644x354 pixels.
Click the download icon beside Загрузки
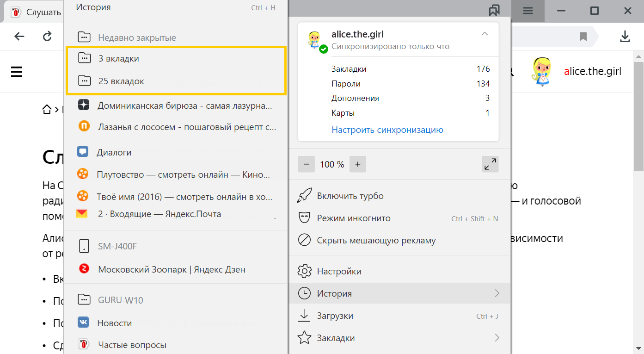[304, 316]
